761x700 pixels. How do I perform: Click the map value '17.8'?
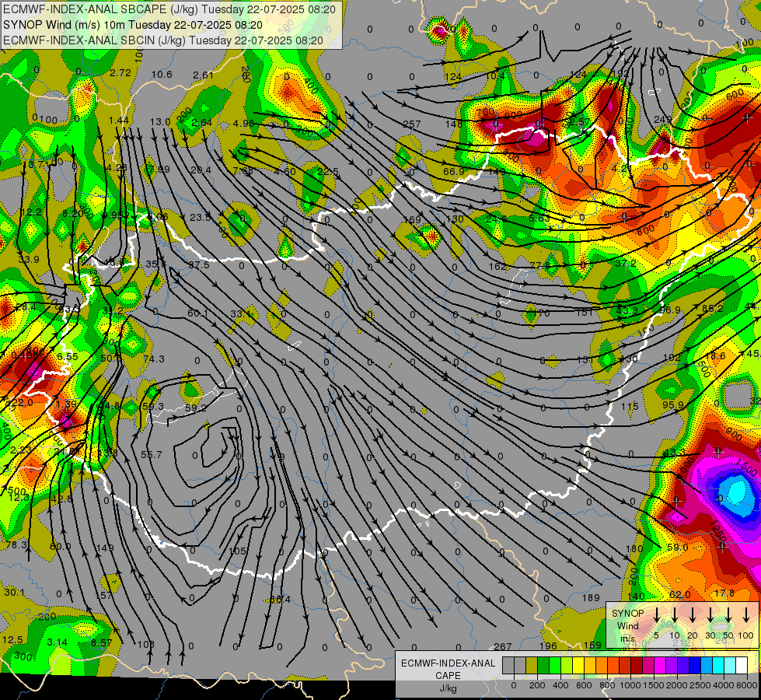click(724, 593)
